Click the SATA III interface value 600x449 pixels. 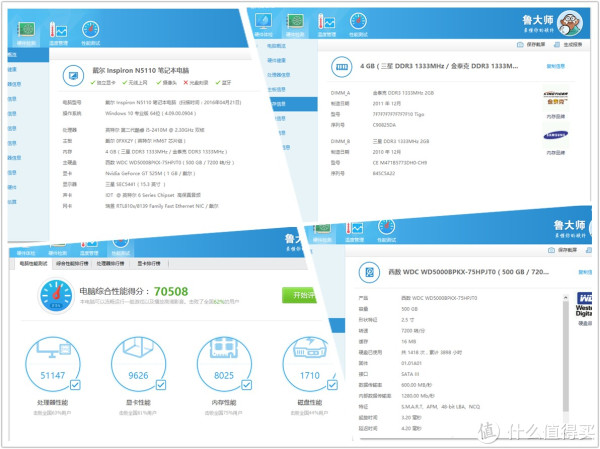pos(410,374)
